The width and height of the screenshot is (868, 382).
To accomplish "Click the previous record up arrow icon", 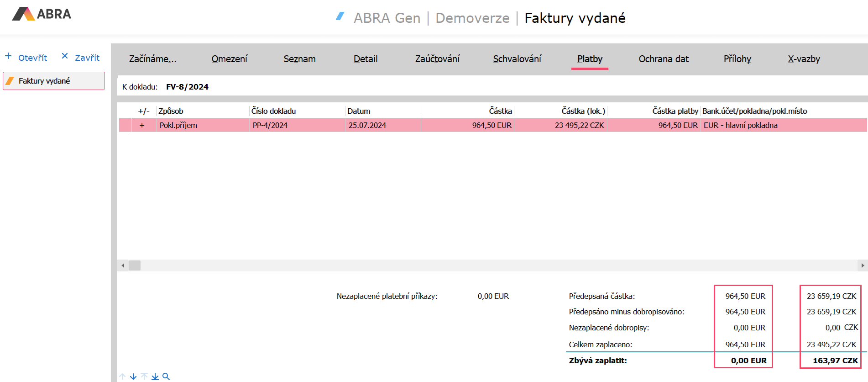I will click(122, 377).
